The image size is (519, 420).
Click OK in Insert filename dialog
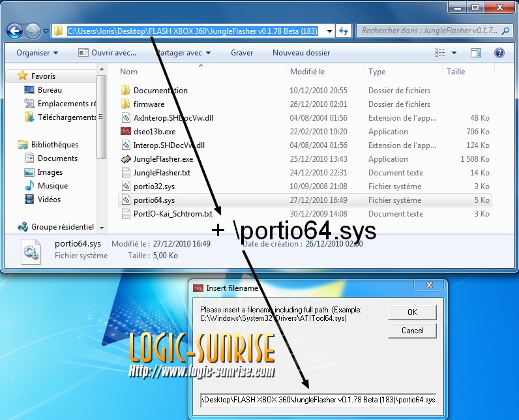(412, 312)
